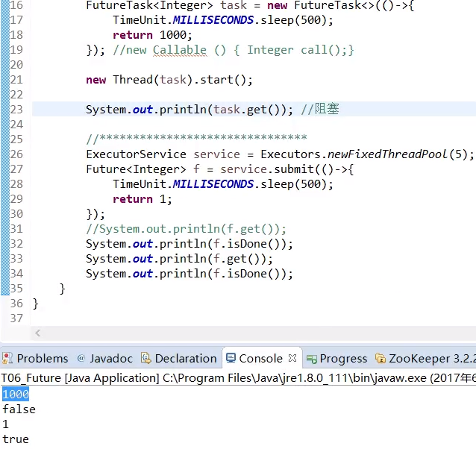Click 'f.isDone()' on line 34
This screenshot has height=449, width=476.
(249, 274)
